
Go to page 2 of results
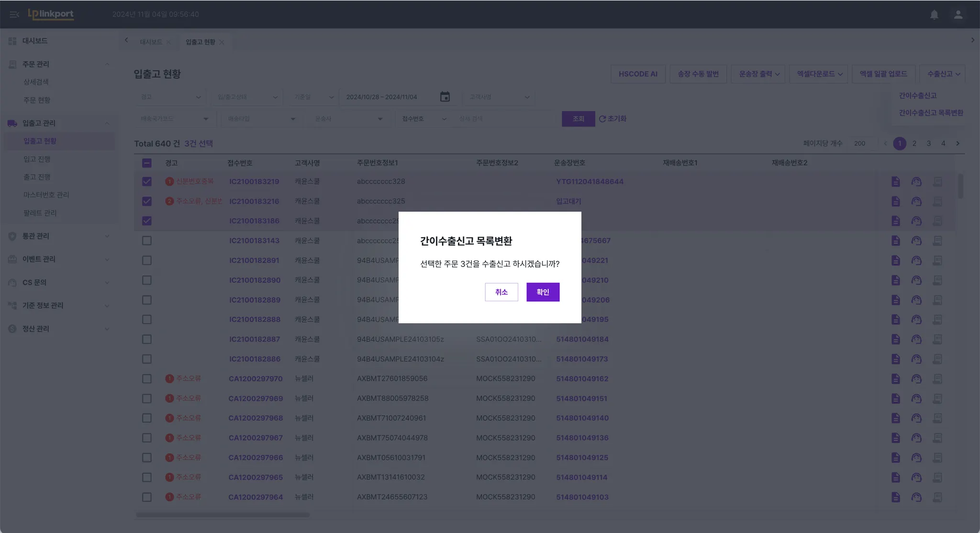(x=914, y=143)
